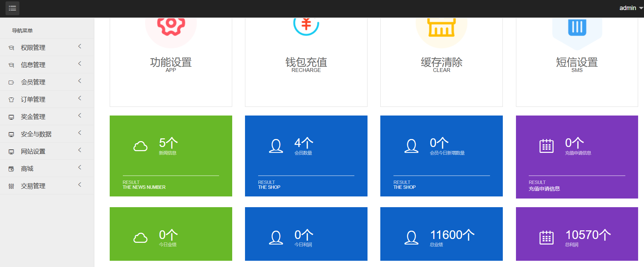This screenshot has width=644, height=267.
Task: Click the user icon in 总业绩 card
Action: [411, 238]
